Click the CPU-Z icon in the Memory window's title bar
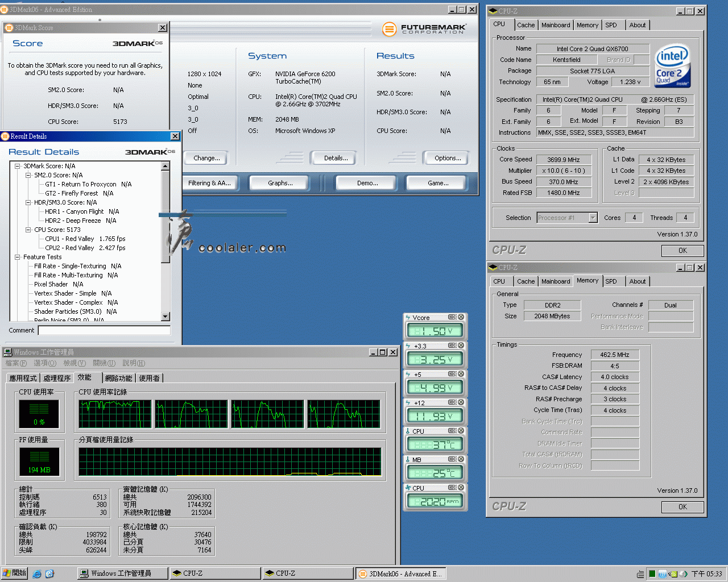The width and height of the screenshot is (728, 582). (493, 267)
